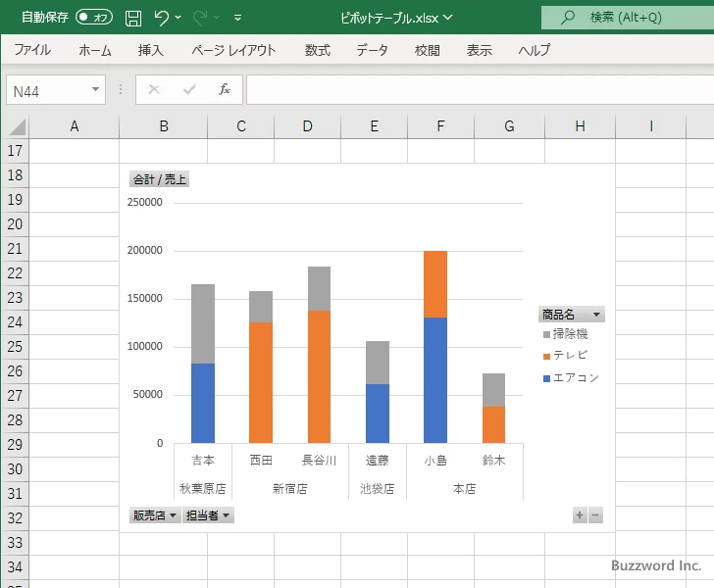Viewport: 714px width, 588px height.
Task: Click the blue エアコン bar for 小島
Action: coord(435,380)
